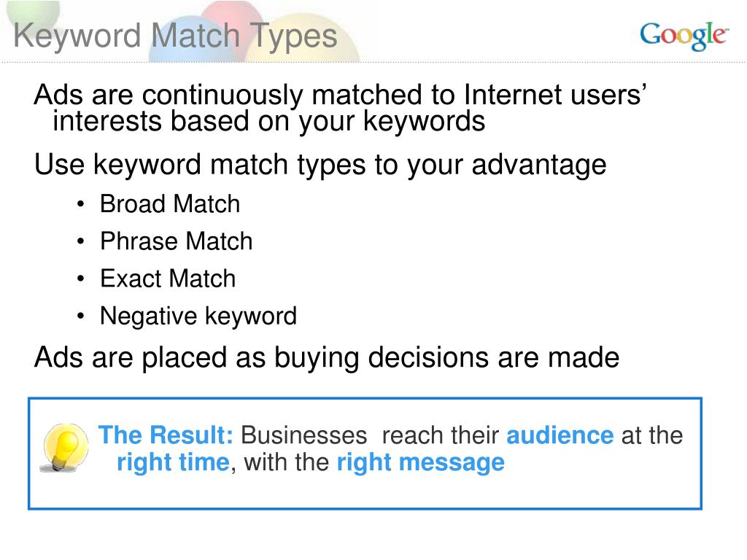Click Use keyword match types to your advantage
The width and height of the screenshot is (747, 560).
tap(320, 166)
